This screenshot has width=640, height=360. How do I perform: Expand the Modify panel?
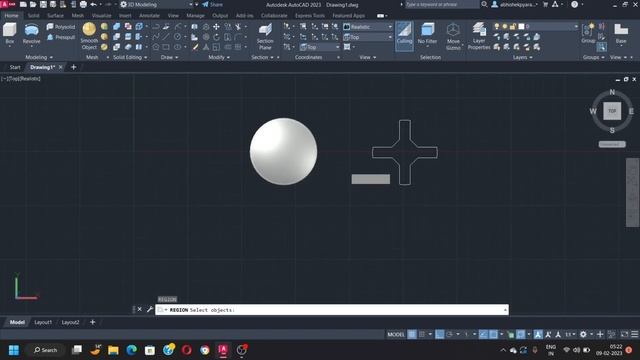click(x=219, y=57)
